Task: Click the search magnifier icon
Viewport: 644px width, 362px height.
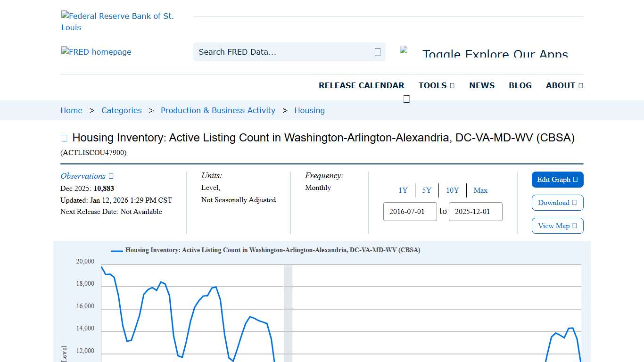Action: coord(377,52)
